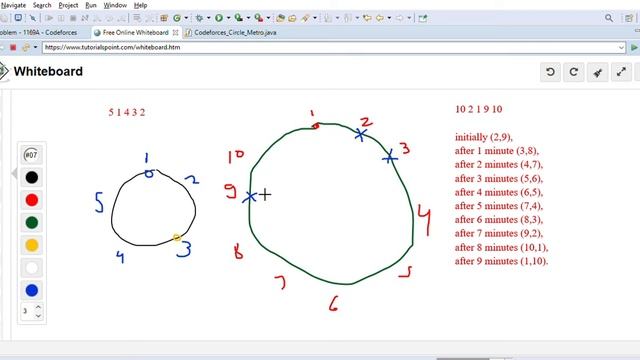
Task: Click the blue monitor toolbar icon
Action: 18,18
